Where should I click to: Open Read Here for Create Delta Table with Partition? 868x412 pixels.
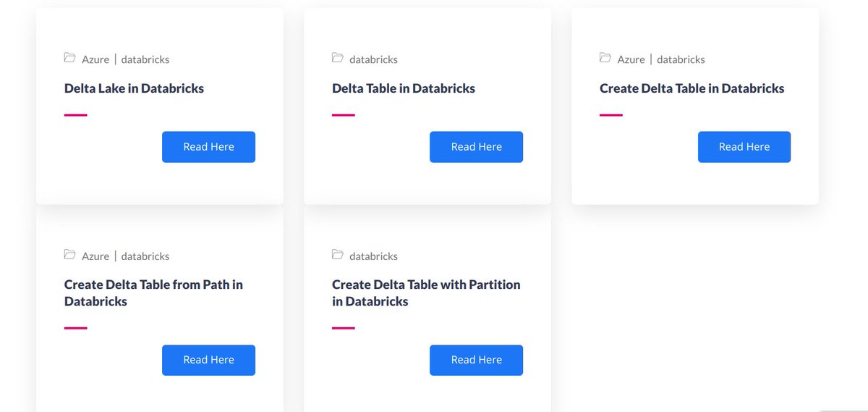(x=476, y=360)
